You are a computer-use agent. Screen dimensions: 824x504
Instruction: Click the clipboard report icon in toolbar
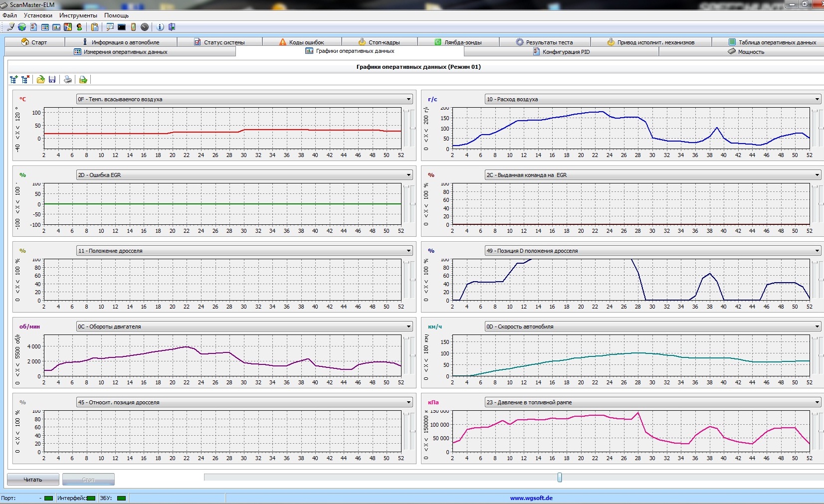(x=94, y=27)
